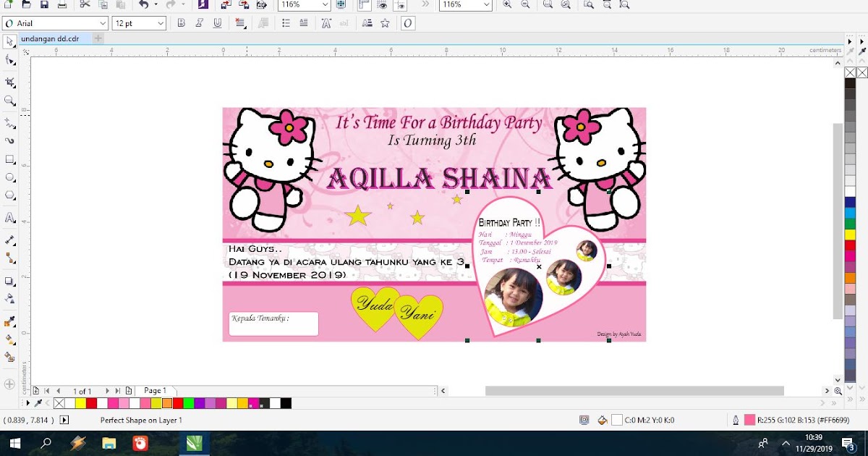This screenshot has height=456, width=868.
Task: Open new document tab with plus
Action: pos(98,38)
